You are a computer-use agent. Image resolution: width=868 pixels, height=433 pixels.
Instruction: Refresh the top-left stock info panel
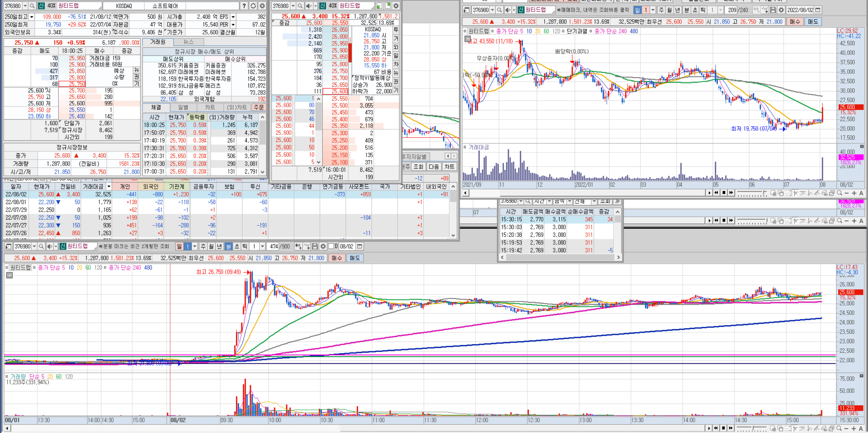pyautogui.click(x=253, y=6)
